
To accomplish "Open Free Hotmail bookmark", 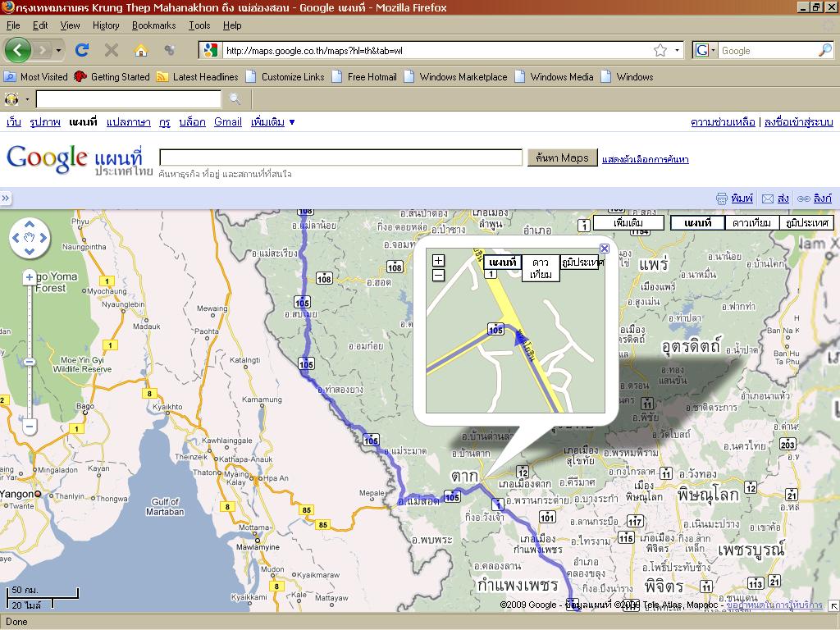I will click(364, 76).
